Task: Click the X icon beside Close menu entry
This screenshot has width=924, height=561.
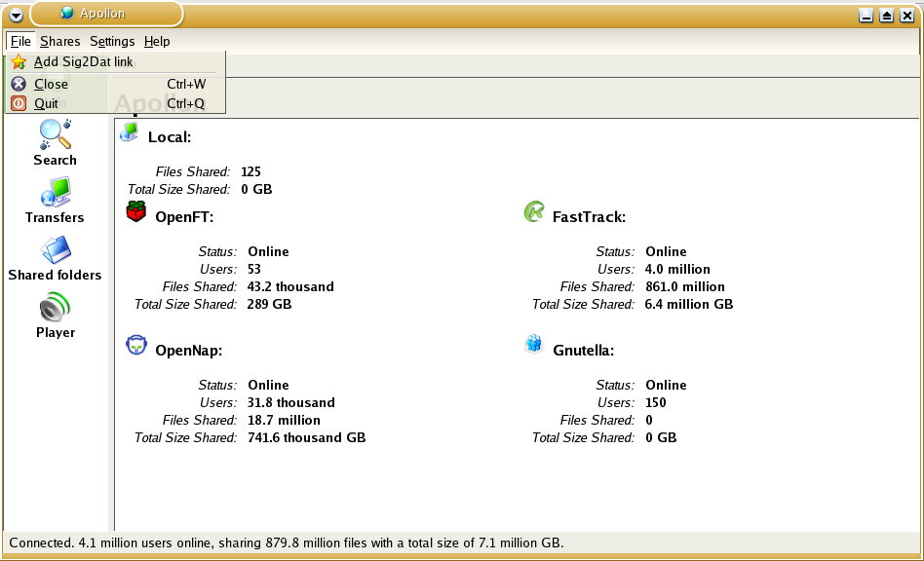Action: (x=19, y=84)
